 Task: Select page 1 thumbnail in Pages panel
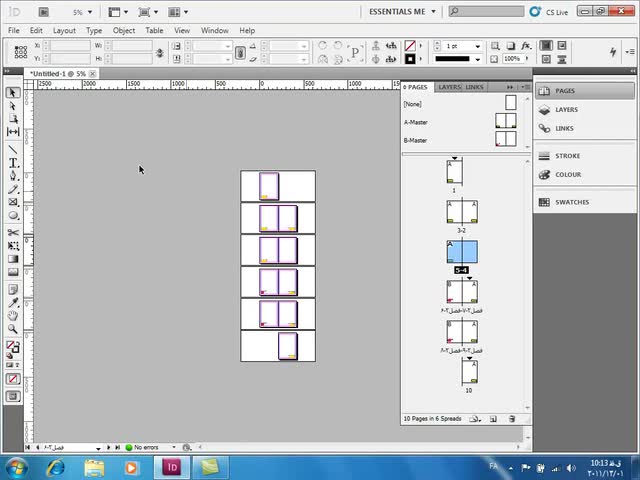pos(454,172)
